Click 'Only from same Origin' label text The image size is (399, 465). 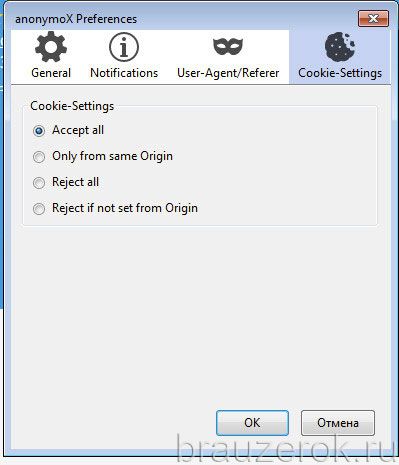pos(112,156)
